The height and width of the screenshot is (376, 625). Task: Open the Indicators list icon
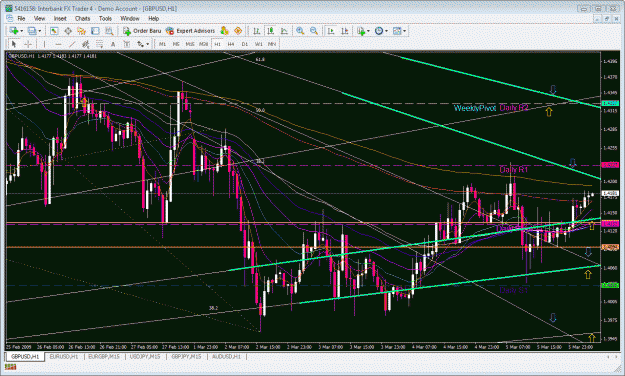click(x=361, y=31)
